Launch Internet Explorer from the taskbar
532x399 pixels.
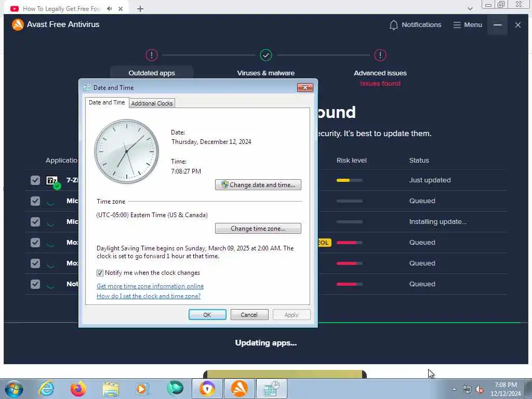coord(46,389)
